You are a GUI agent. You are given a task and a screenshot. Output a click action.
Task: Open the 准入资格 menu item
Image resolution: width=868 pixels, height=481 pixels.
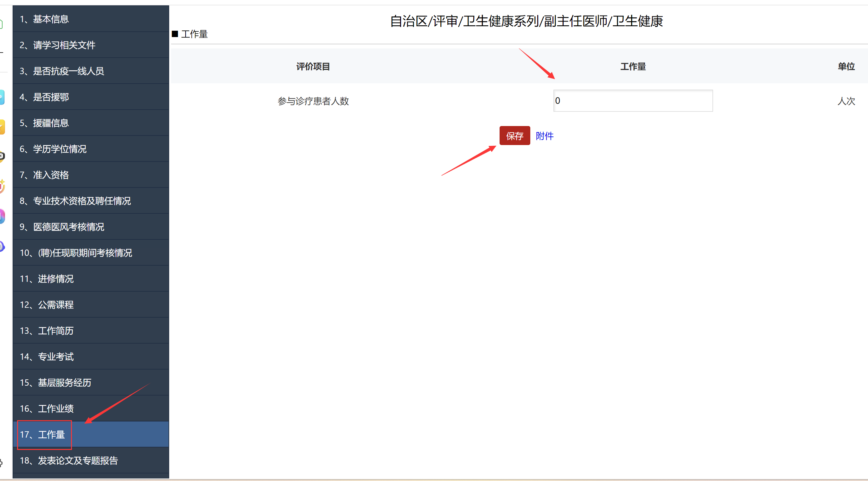click(x=91, y=174)
